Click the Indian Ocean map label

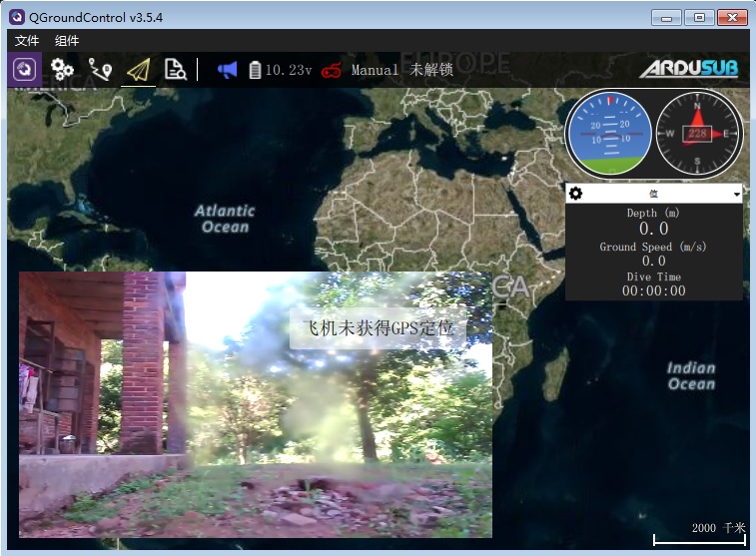691,375
